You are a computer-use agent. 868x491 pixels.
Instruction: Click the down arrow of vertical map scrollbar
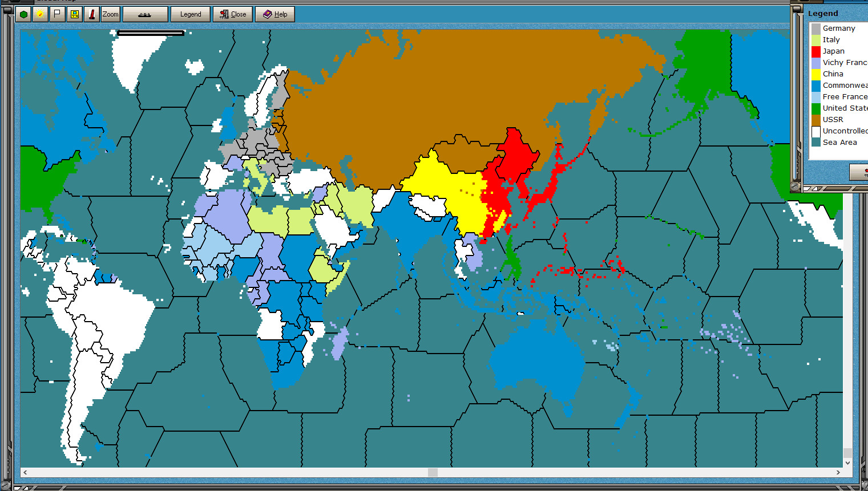coord(847,462)
